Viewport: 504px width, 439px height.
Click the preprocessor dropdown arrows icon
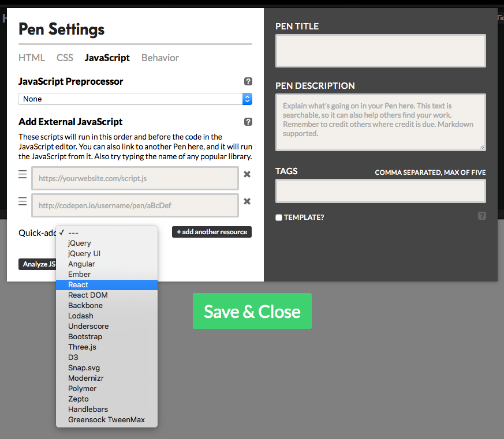248,99
